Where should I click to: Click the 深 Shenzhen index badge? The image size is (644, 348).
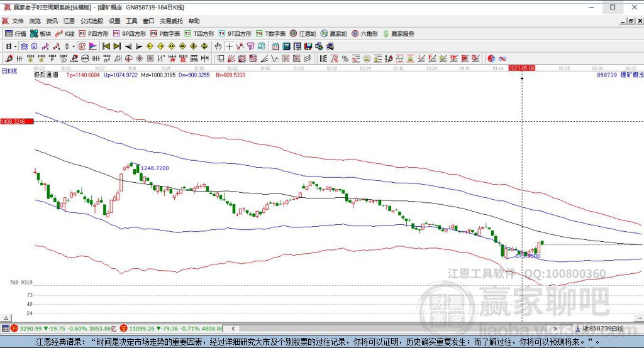click(124, 329)
